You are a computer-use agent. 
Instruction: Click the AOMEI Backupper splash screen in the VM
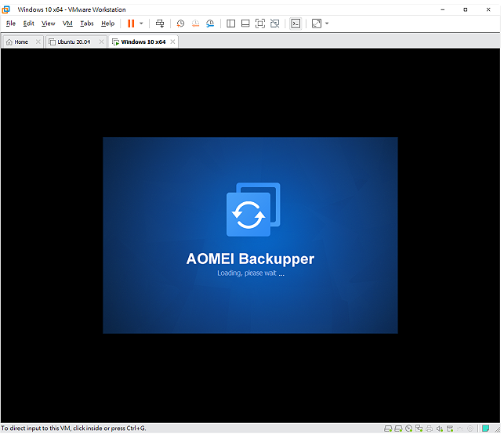click(250, 235)
